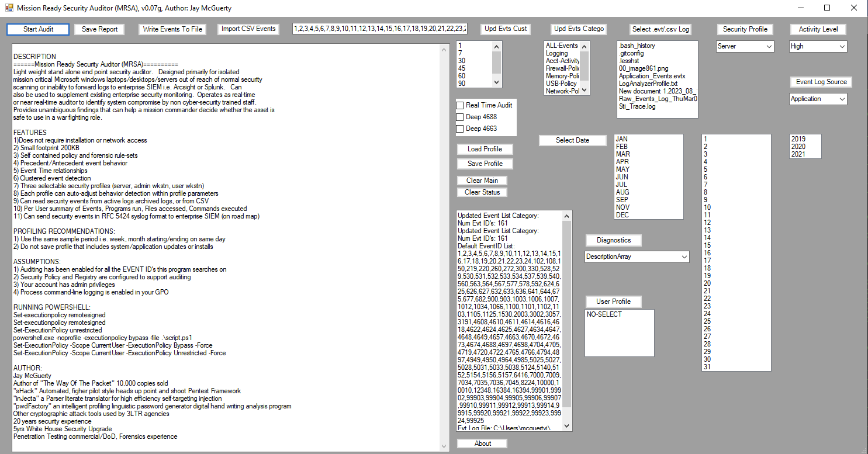This screenshot has width=868, height=454.
Task: Choose Firewall-Policy in the category list
Action: point(562,68)
